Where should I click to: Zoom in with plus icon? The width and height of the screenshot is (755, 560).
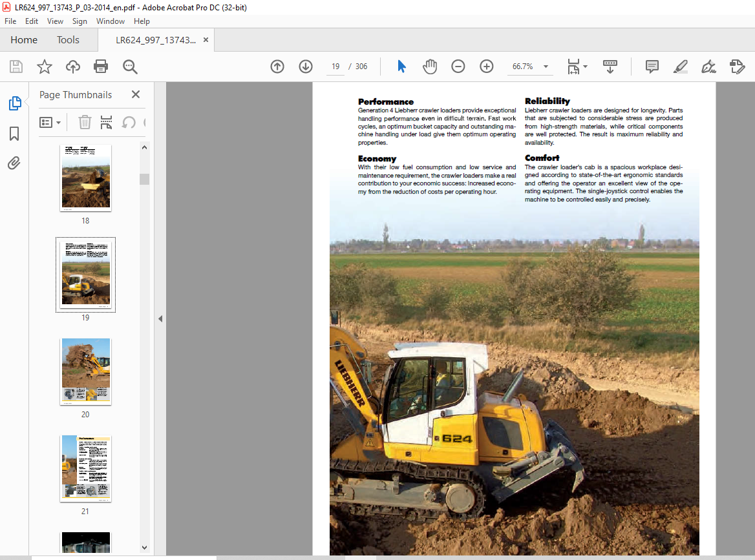pos(487,67)
